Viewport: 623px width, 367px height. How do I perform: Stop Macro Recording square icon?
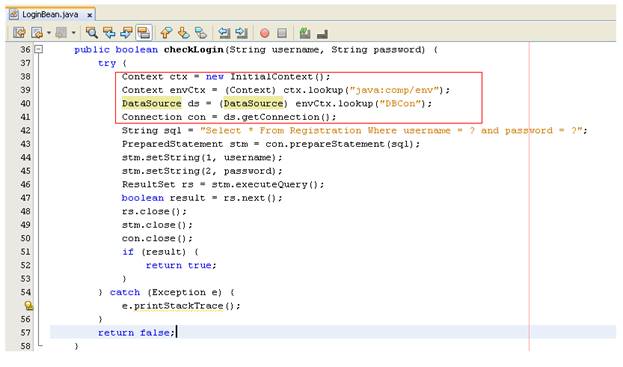pyautogui.click(x=282, y=33)
